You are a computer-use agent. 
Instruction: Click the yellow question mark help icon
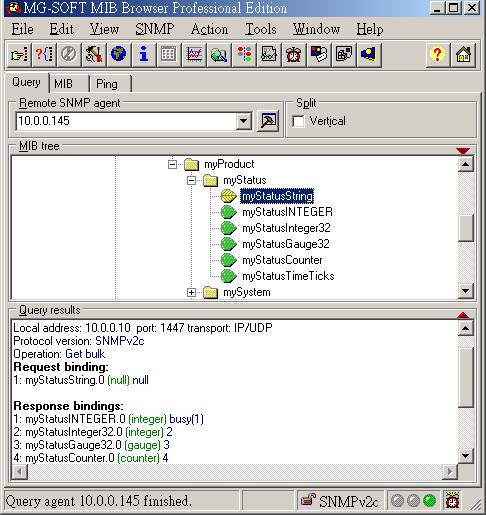tap(437, 54)
